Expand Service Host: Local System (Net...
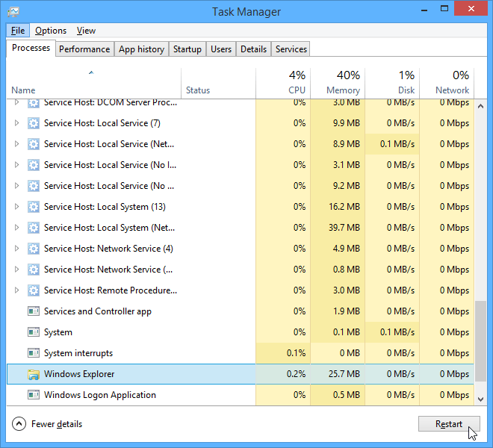Screen dimensions: 493x448 (16, 228)
